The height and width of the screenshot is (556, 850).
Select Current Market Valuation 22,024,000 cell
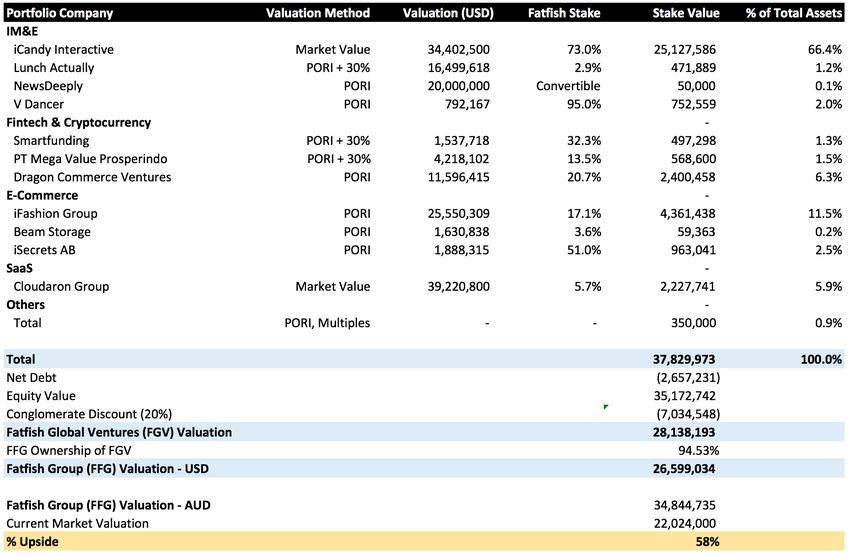(685, 523)
